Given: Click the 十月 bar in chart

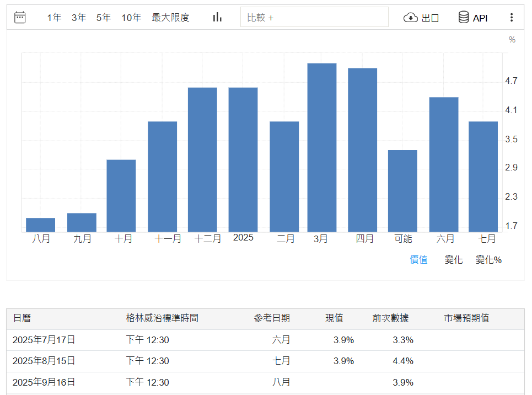Looking at the screenshot, I should (121, 196).
